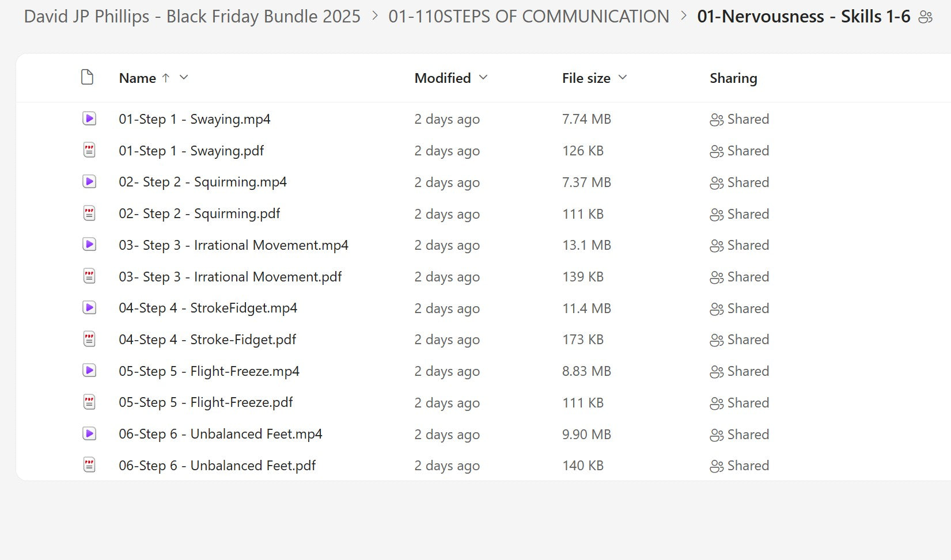Open the File size column dropdown
Image resolution: width=951 pixels, height=560 pixels.
(622, 78)
